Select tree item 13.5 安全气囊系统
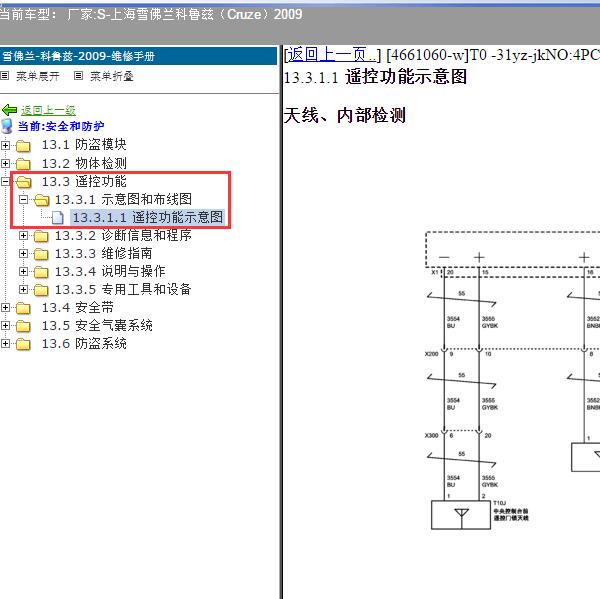 coord(97,325)
